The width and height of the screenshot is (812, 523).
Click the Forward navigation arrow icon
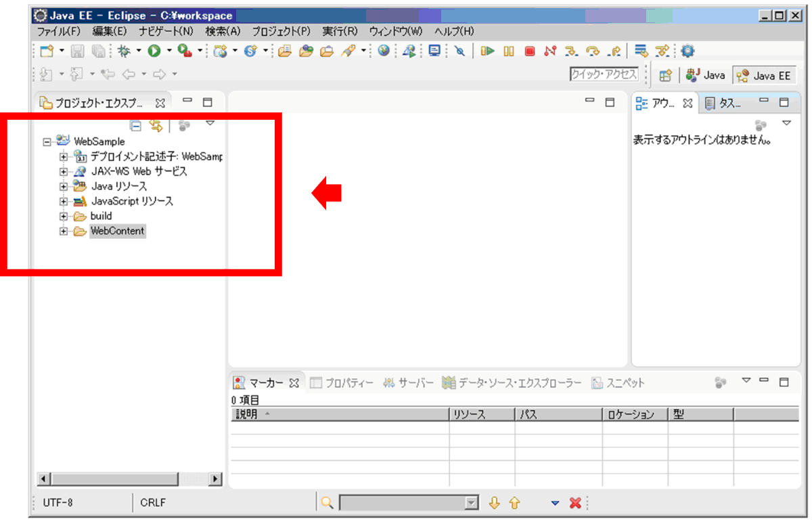pyautogui.click(x=160, y=74)
